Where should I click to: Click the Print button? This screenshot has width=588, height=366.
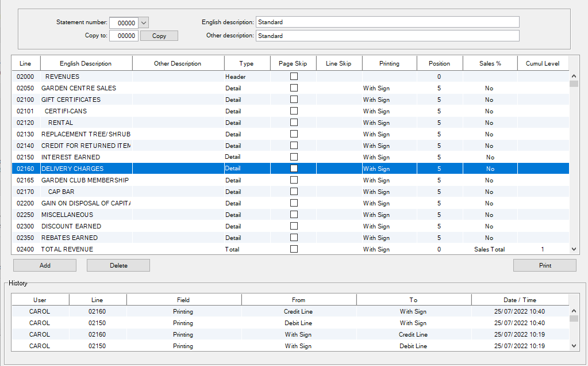(x=544, y=265)
